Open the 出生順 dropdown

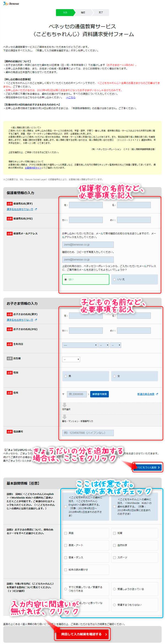click(71, 359)
